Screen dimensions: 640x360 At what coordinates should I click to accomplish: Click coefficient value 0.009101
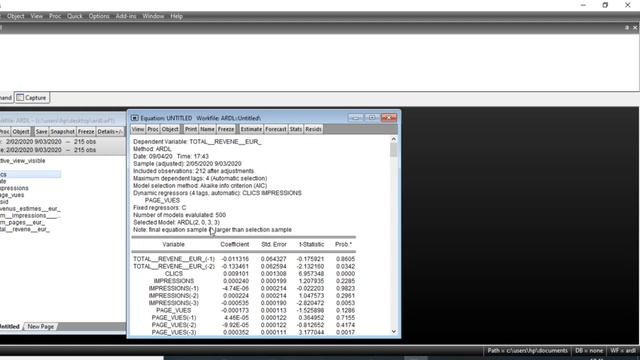point(236,273)
